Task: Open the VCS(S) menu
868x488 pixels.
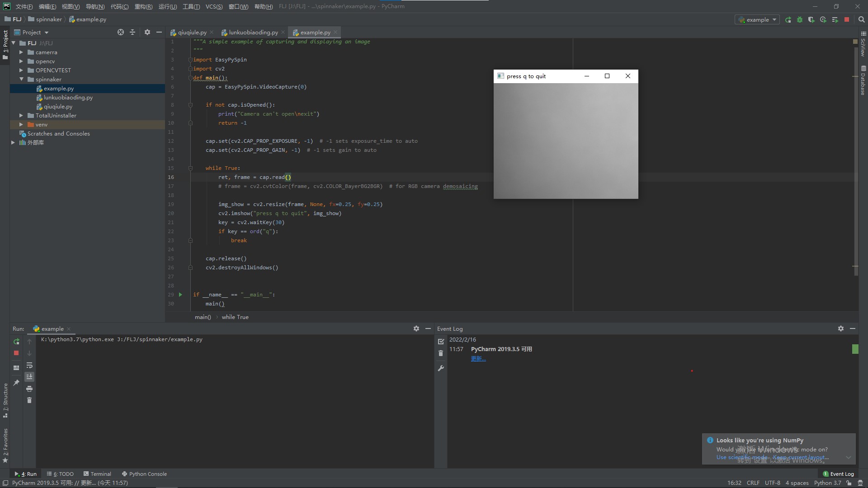Action: pyautogui.click(x=214, y=6)
